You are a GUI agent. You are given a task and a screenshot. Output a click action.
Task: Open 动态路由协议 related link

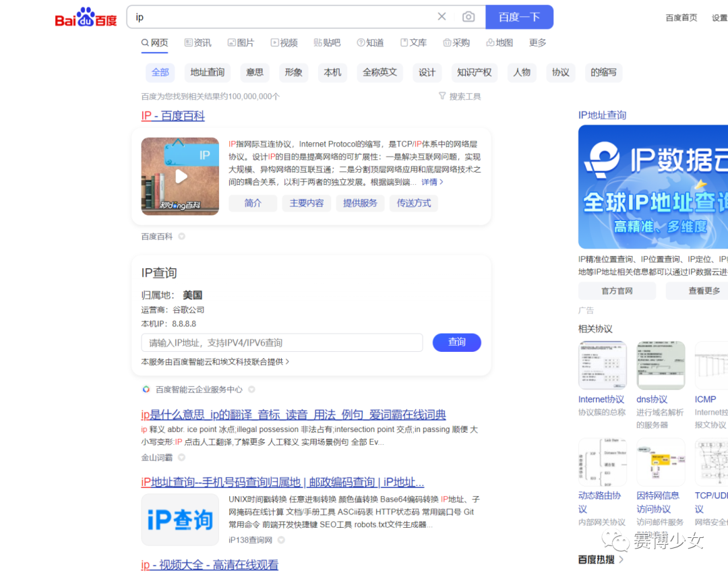coord(599,502)
